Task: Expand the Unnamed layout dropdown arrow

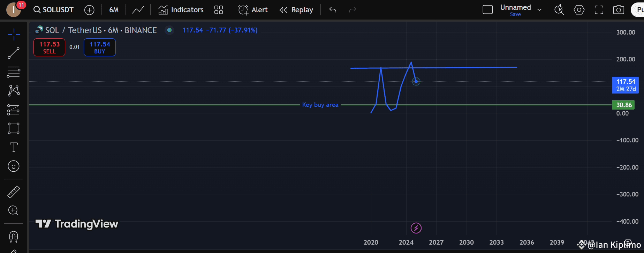Action: coord(539,10)
